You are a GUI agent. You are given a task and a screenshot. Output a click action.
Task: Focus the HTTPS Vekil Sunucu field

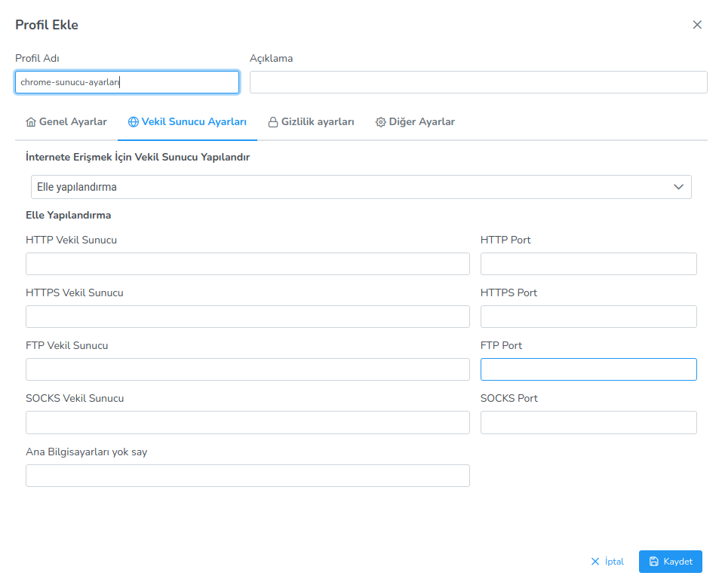coord(247,317)
